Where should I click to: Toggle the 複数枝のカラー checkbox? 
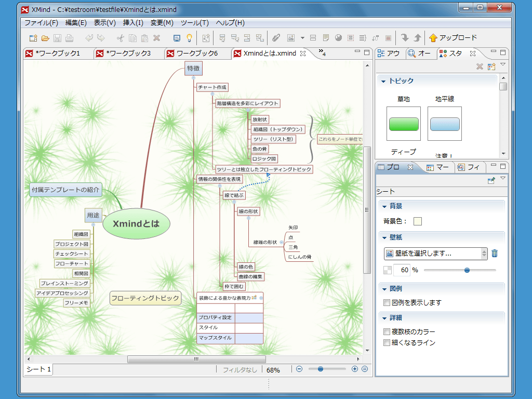click(387, 332)
